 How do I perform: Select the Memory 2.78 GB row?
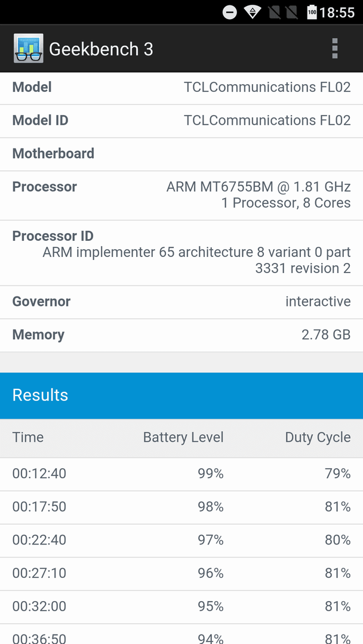pos(181,335)
